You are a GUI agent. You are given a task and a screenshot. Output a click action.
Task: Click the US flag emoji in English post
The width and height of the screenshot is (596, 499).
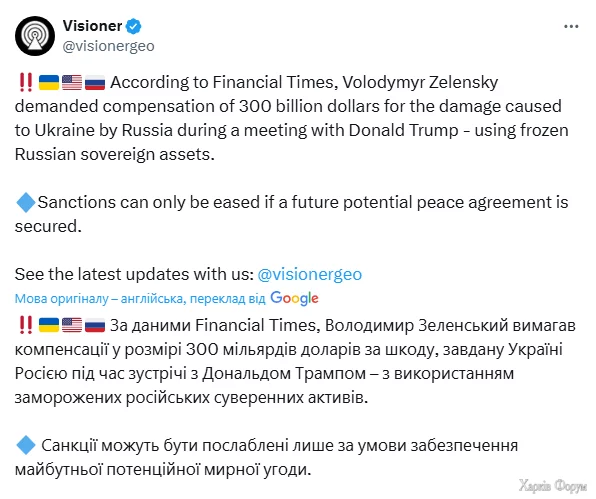[72, 82]
